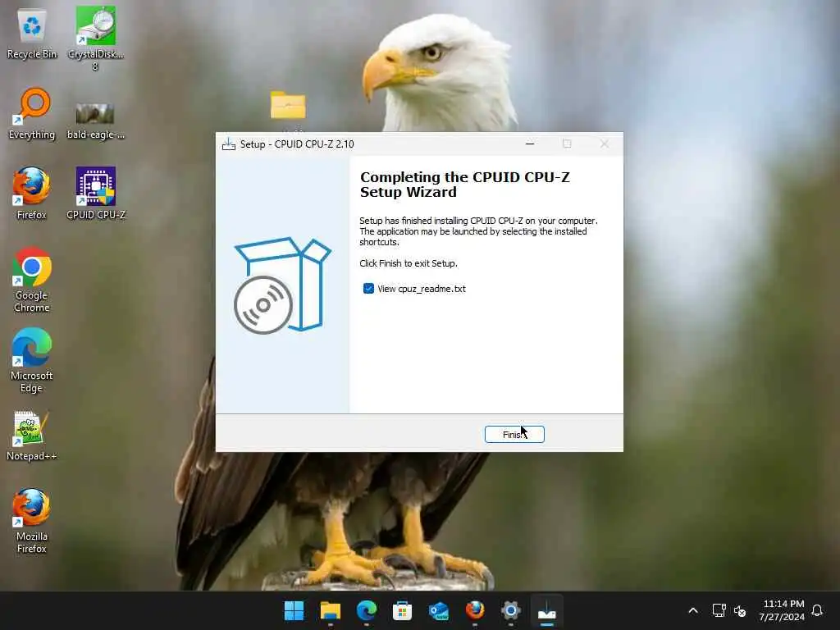Open Outlook from the taskbar

pos(439,610)
